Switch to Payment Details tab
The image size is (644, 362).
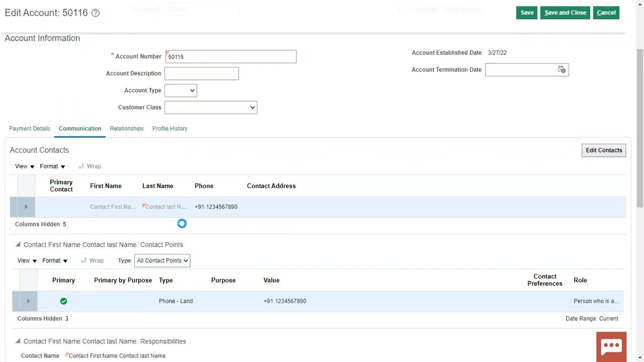click(x=30, y=129)
